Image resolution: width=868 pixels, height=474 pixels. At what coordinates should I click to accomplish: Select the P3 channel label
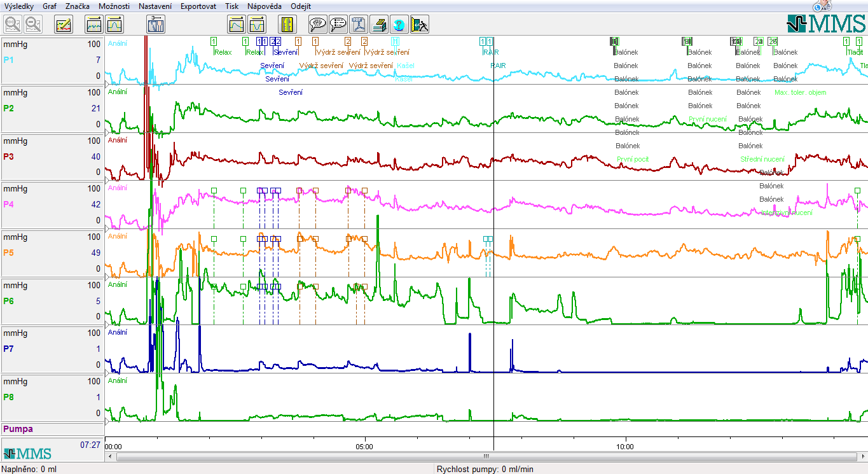coord(8,157)
